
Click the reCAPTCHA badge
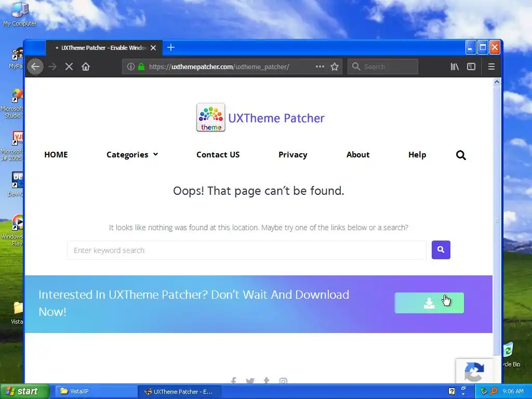[x=474, y=371]
